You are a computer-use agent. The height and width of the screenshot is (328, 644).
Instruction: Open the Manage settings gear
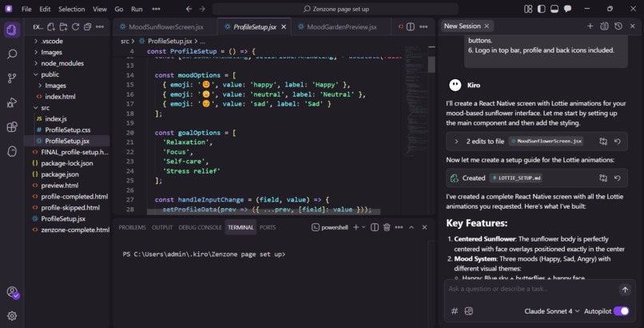pyautogui.click(x=12, y=316)
